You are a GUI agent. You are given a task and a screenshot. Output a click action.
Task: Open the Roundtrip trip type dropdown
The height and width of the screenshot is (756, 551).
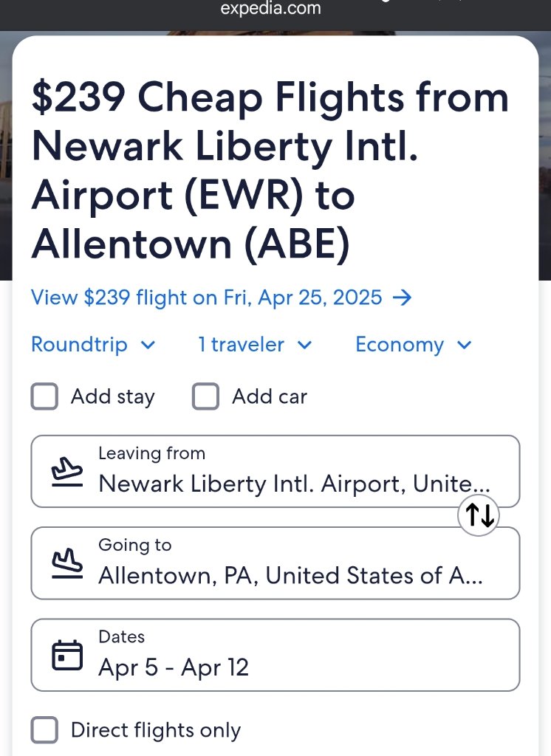click(93, 345)
